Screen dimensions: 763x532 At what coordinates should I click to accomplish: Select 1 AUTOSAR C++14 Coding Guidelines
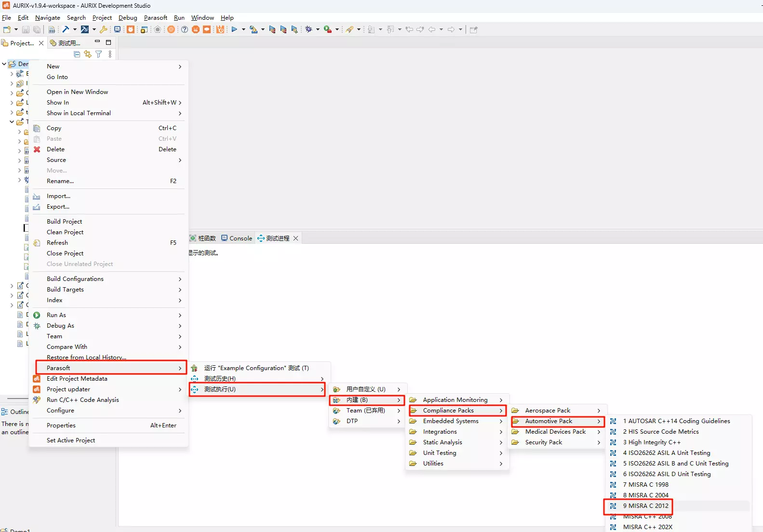(x=676, y=421)
